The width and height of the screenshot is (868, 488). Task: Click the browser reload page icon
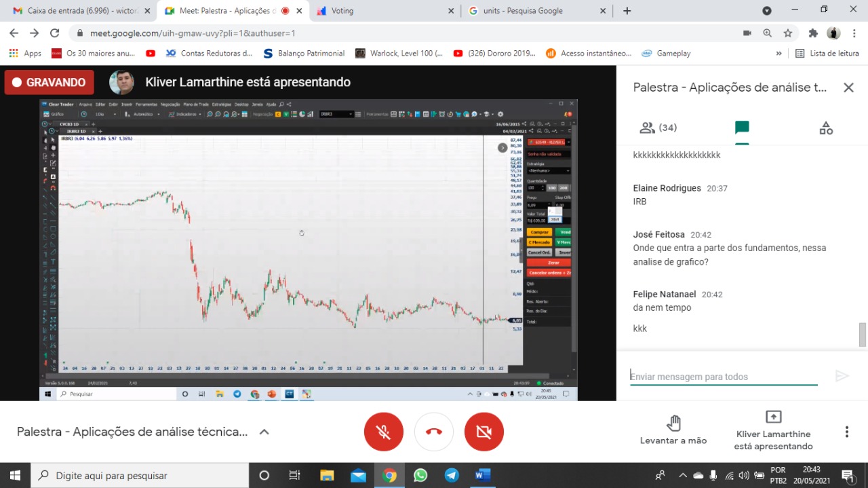(55, 33)
